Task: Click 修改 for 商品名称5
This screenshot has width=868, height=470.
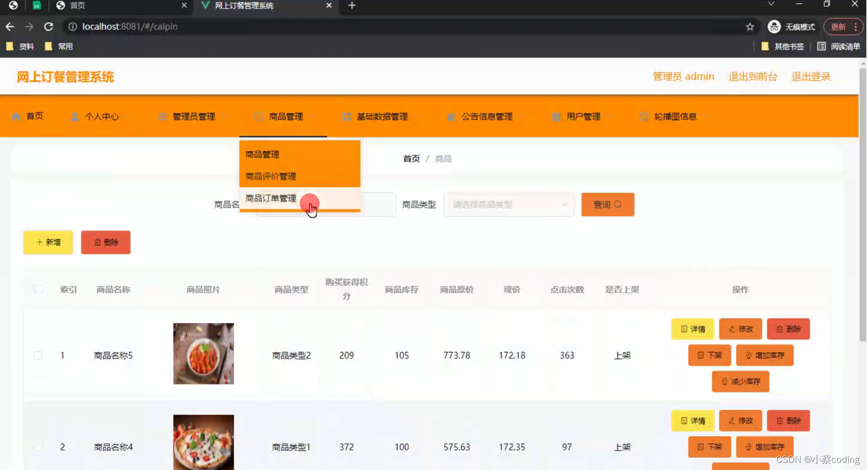Action: click(740, 329)
